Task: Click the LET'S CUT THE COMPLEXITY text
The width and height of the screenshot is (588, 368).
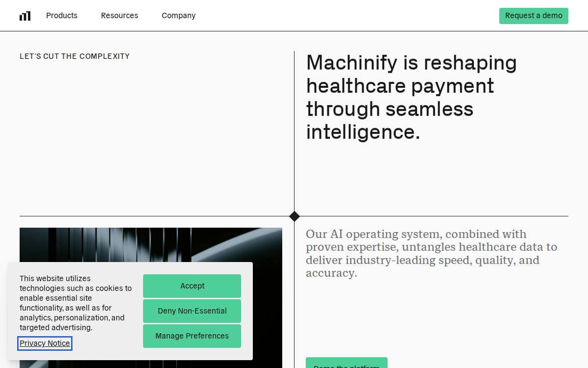Action: pyautogui.click(x=74, y=56)
